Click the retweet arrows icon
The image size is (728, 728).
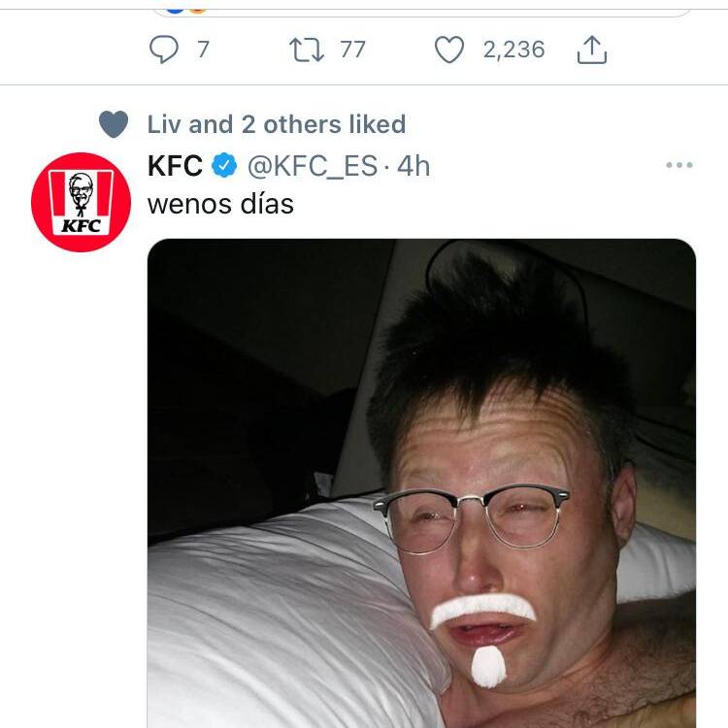pos(307,50)
